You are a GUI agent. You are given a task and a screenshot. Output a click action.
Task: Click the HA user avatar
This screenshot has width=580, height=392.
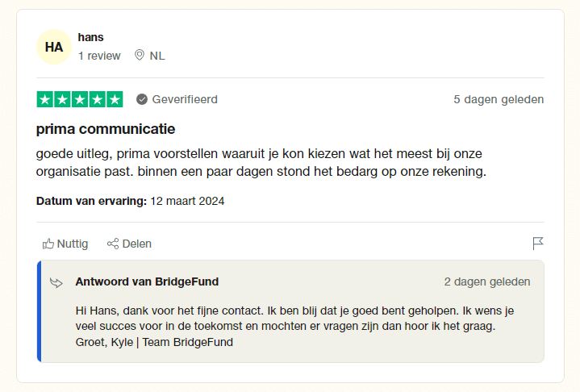[x=54, y=47]
